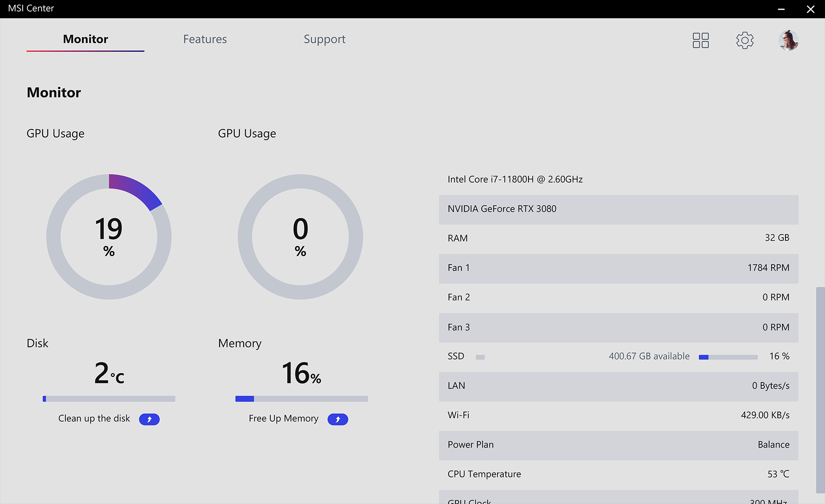Select the Fan 1 RPM entry

[x=618, y=268]
